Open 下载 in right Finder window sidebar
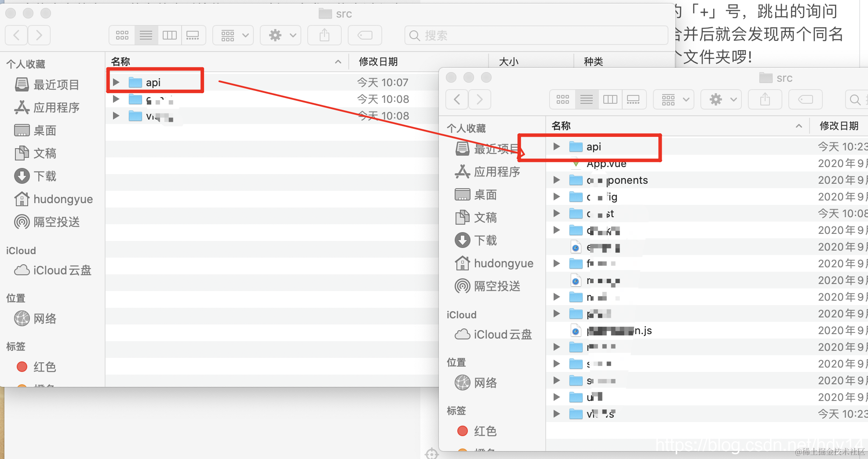This screenshot has height=459, width=868. (476, 240)
